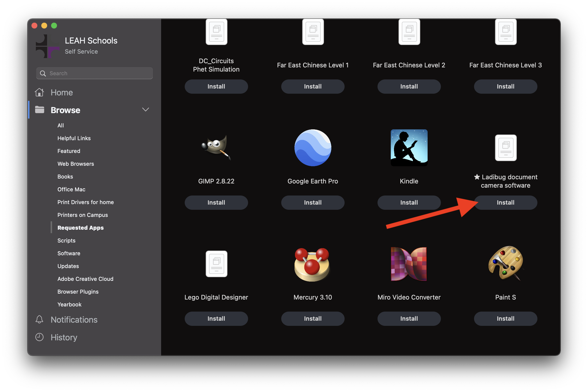Open the Updates category
The width and height of the screenshot is (588, 392).
(68, 266)
